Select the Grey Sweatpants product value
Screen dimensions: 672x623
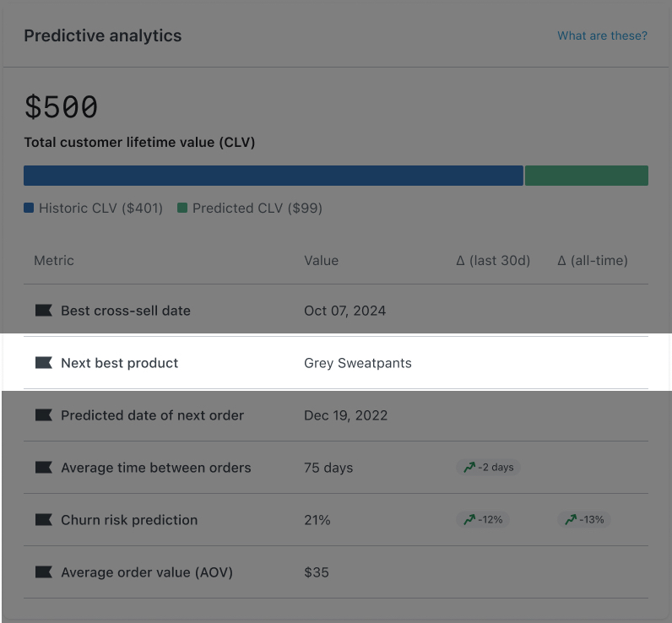(x=358, y=363)
